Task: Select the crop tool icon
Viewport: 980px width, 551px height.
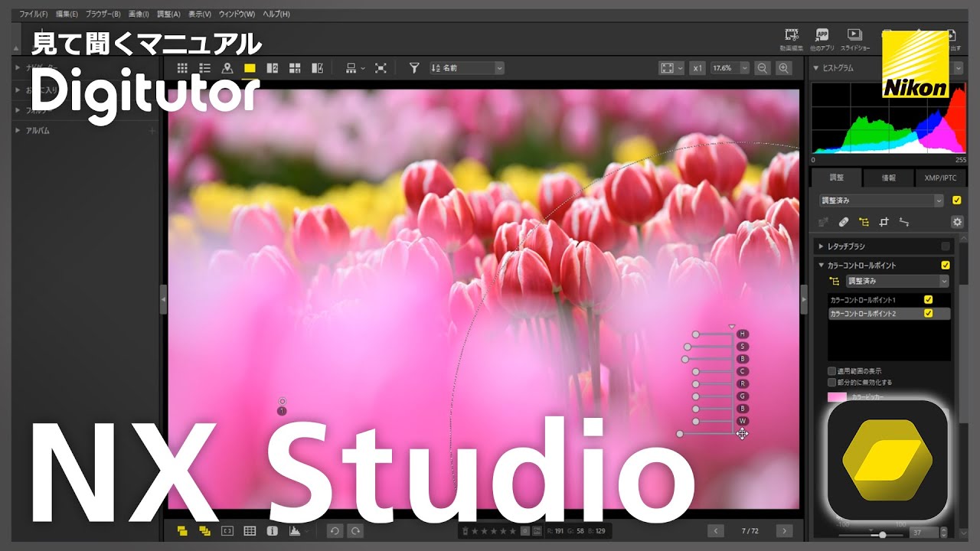Action: [x=884, y=222]
